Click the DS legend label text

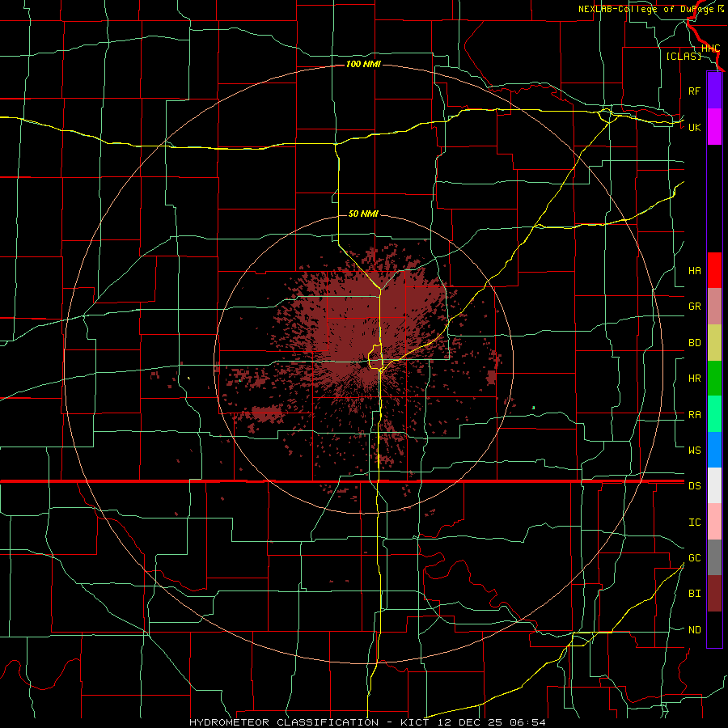(x=694, y=486)
